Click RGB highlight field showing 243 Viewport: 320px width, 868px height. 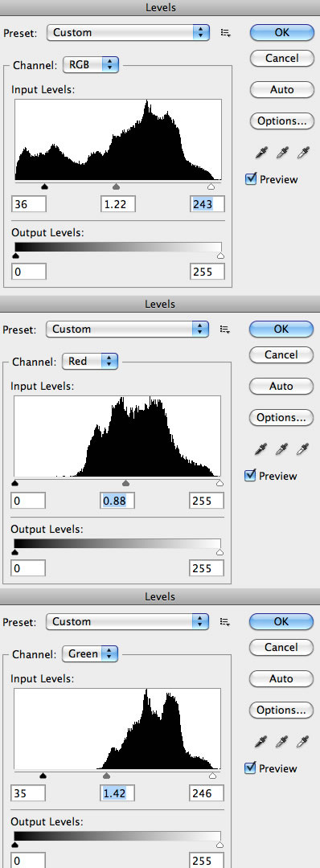click(207, 204)
